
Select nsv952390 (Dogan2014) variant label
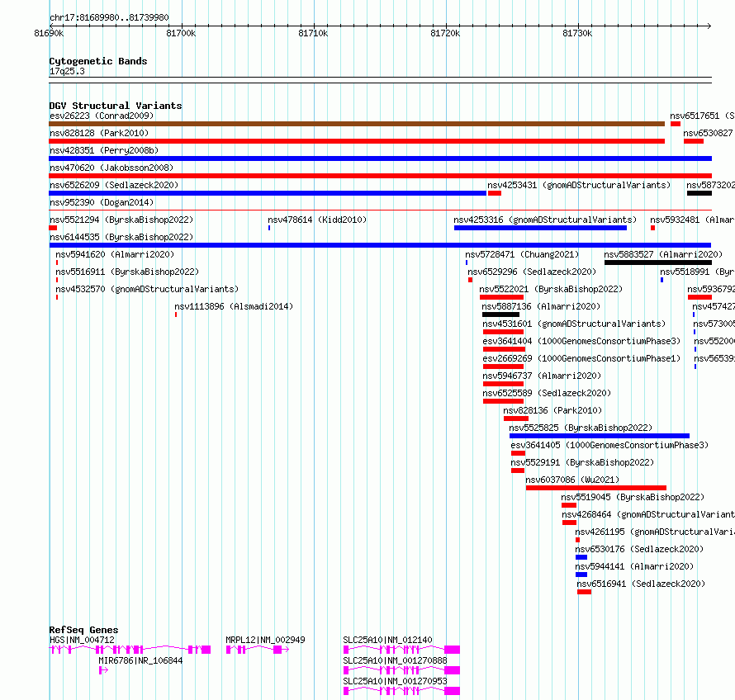coord(102,202)
